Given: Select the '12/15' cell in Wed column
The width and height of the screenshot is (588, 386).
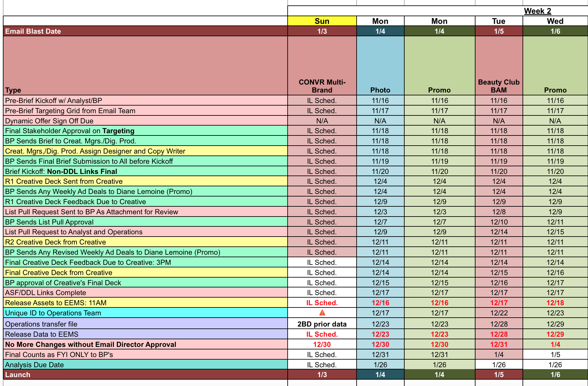Looking at the screenshot, I should (x=555, y=232).
